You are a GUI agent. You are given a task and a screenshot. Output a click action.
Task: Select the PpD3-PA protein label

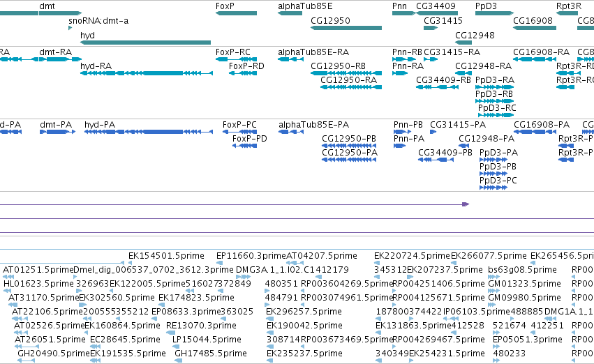coord(499,153)
